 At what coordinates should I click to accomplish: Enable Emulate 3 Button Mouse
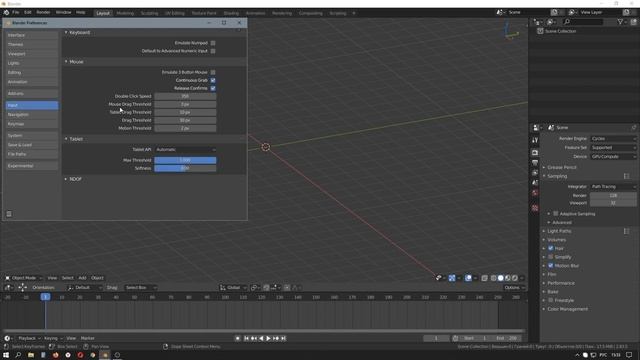[x=213, y=72]
